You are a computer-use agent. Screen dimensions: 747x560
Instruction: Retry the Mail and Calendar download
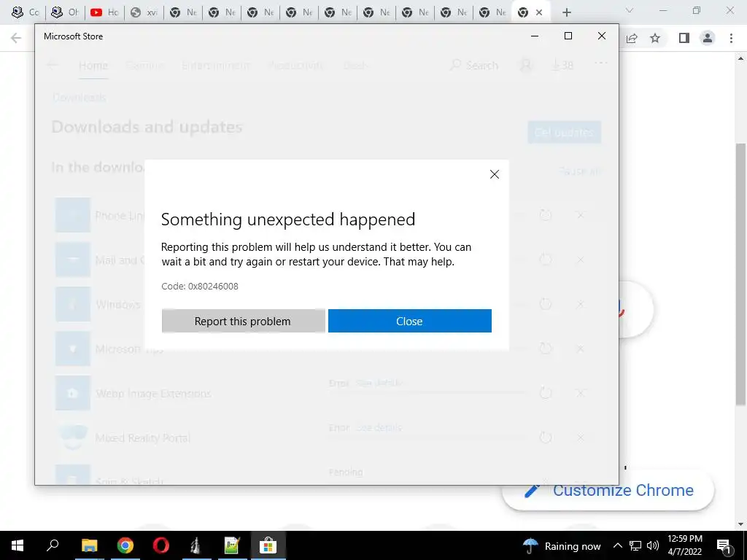click(x=546, y=260)
